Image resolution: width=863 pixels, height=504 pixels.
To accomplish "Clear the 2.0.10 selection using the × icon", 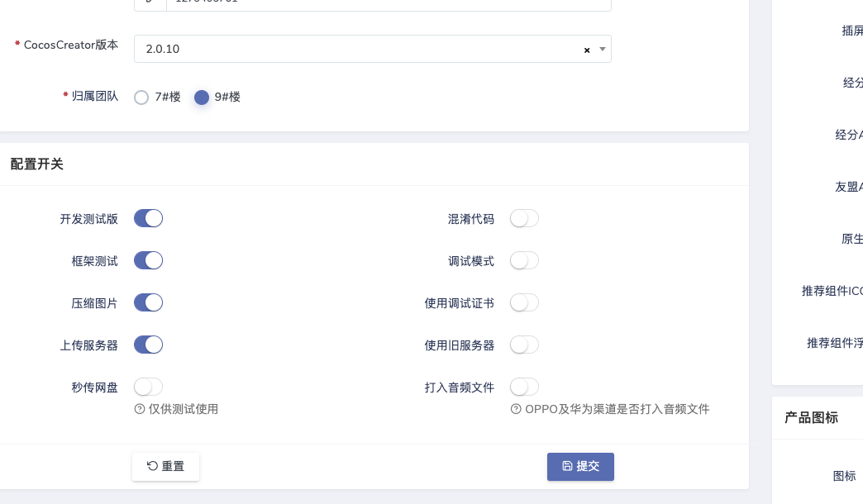I will pyautogui.click(x=587, y=50).
